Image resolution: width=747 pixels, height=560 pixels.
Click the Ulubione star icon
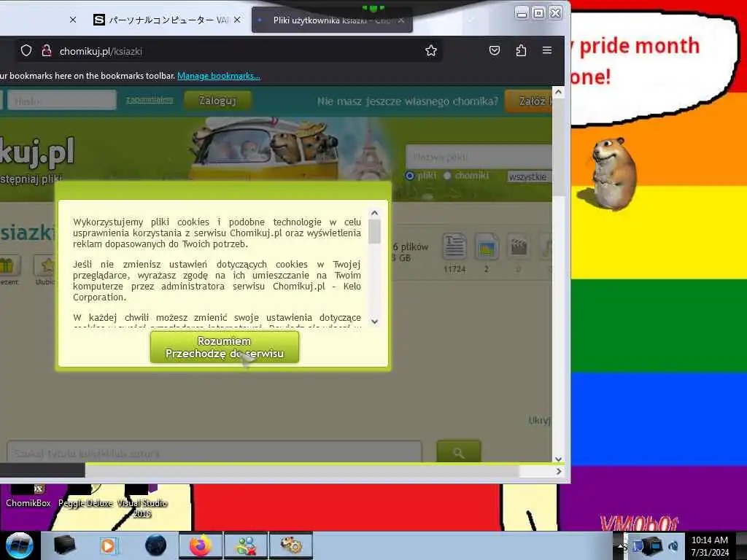(46, 265)
